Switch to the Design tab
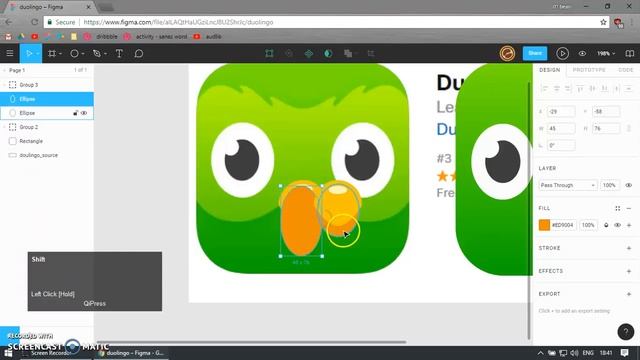Viewport: 640px width, 360px height. click(x=549, y=70)
